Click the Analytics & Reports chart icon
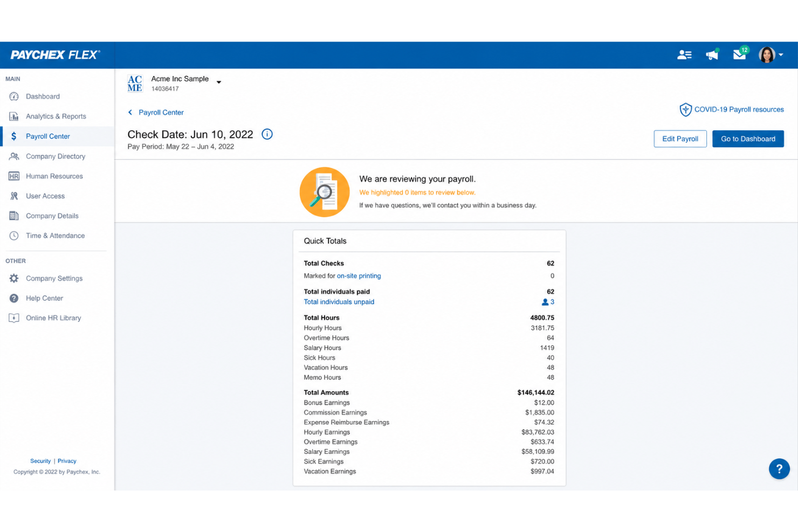This screenshot has height=532, width=798. click(14, 116)
